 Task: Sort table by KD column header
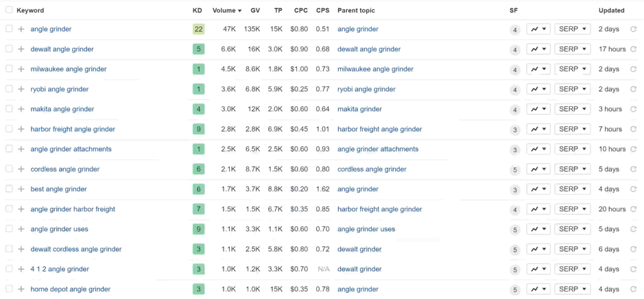pyautogui.click(x=197, y=10)
